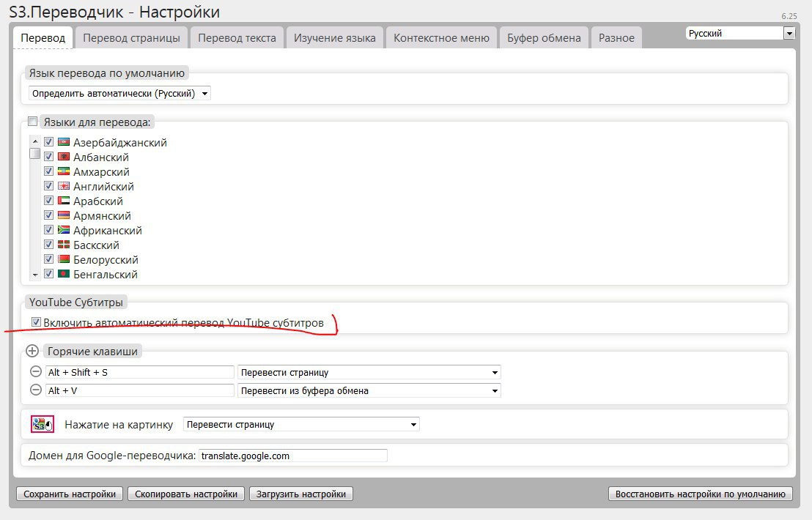Click the S3 translator picture icon
This screenshot has height=520, width=812.
coord(43,424)
